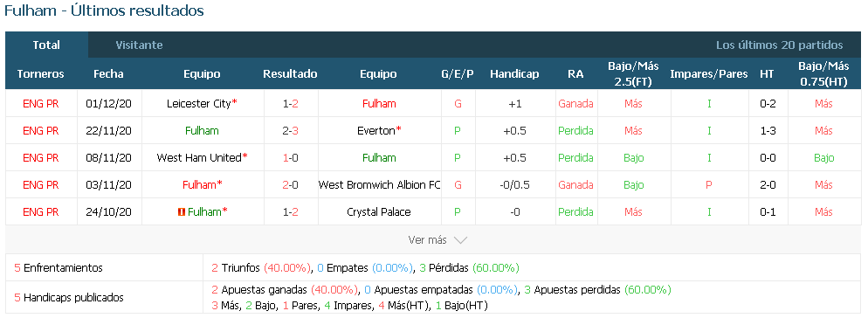Image resolution: width=868 pixels, height=318 pixels.
Task: Switch to the Visitante tab
Action: 139,45
